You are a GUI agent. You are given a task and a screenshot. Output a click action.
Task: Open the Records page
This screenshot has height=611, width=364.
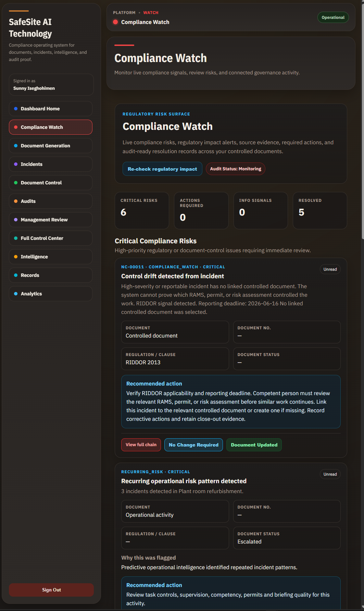pyautogui.click(x=51, y=275)
